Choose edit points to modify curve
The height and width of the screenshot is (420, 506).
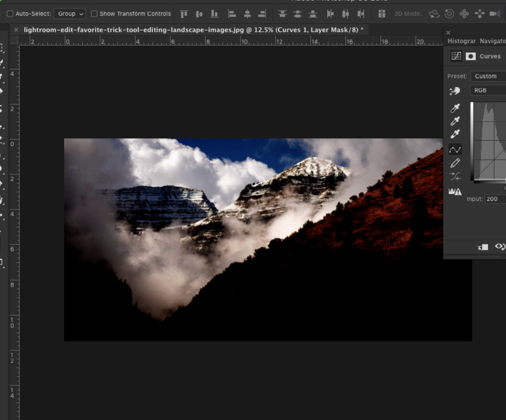[x=455, y=150]
